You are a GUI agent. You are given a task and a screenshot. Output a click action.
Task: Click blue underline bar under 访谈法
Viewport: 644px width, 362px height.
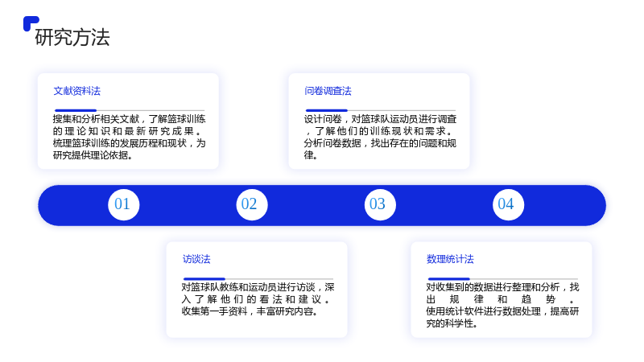[x=204, y=278]
